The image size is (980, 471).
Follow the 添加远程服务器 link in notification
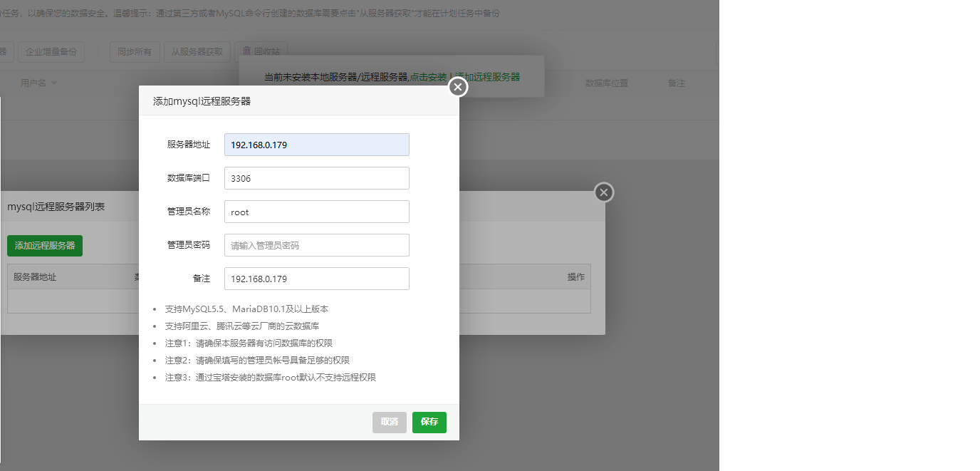tap(487, 77)
